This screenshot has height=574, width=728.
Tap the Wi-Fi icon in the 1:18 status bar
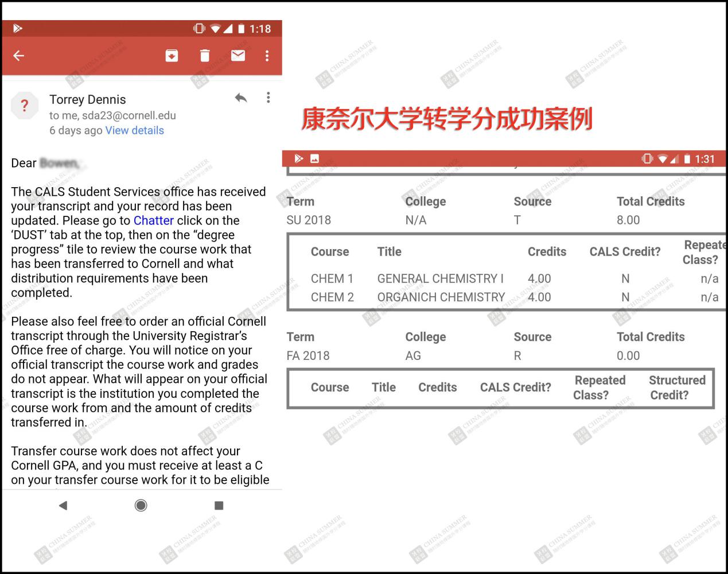[x=216, y=28]
